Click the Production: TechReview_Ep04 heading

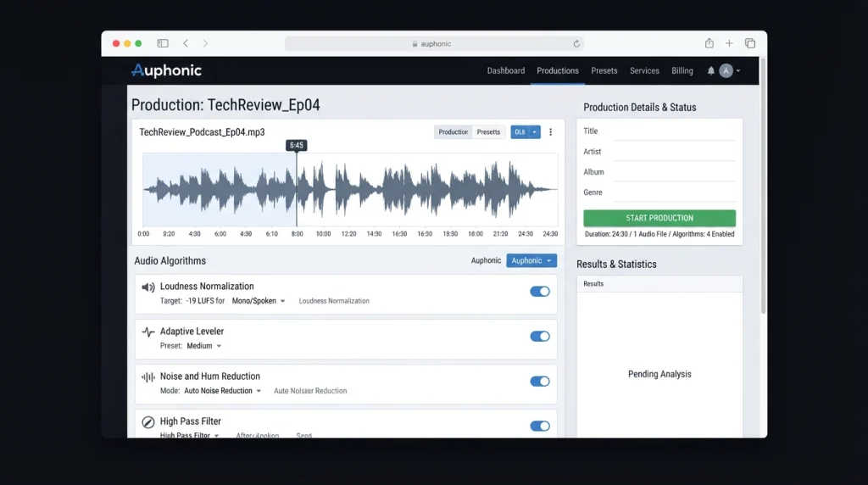click(x=225, y=105)
